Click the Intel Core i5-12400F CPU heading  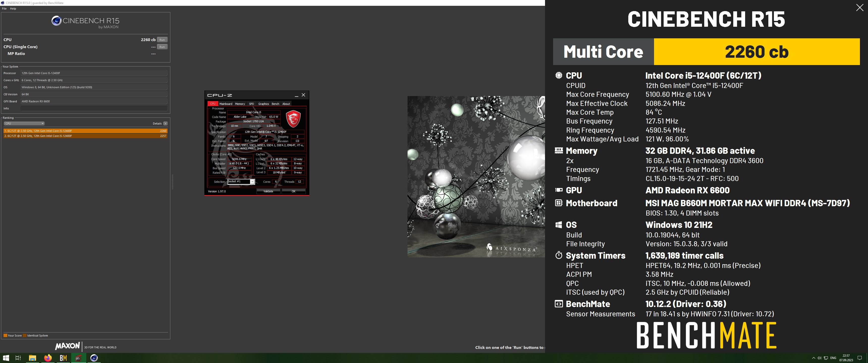click(703, 75)
